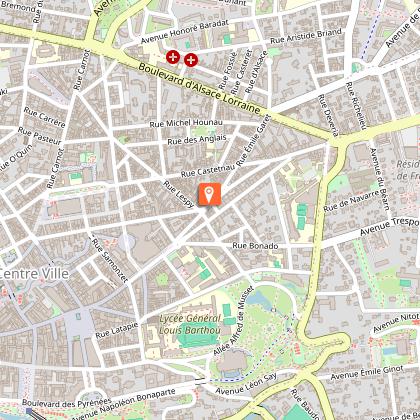Viewport: 420px width, 420px height.
Task: Click the Lycée Général Louis Barthou label
Action: pyautogui.click(x=190, y=324)
